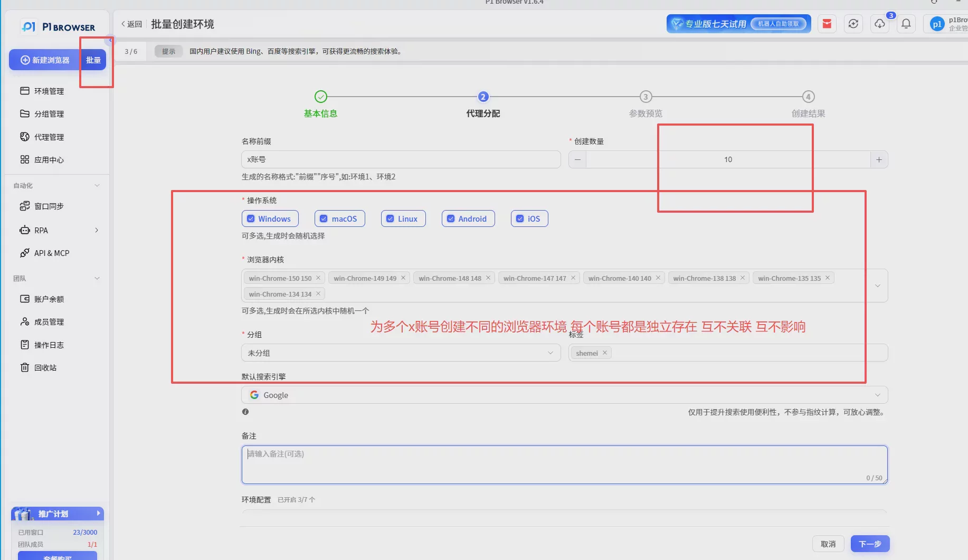
Task: Decrease 创建数量 with minus button
Action: tap(577, 159)
